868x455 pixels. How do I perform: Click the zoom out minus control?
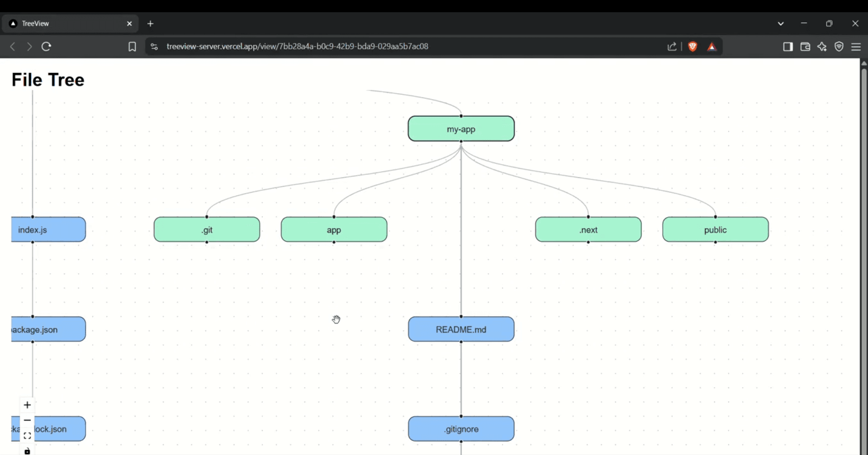click(27, 420)
